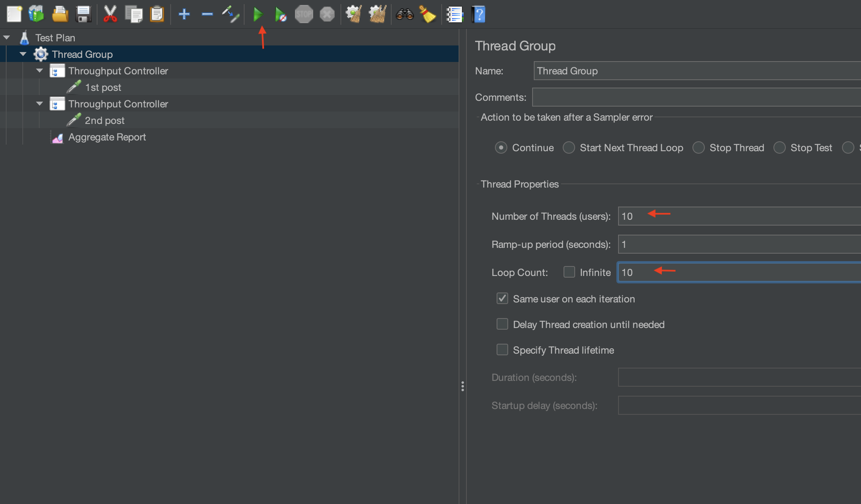Uncheck Same user on each iteration
This screenshot has height=504, width=861.
(502, 299)
